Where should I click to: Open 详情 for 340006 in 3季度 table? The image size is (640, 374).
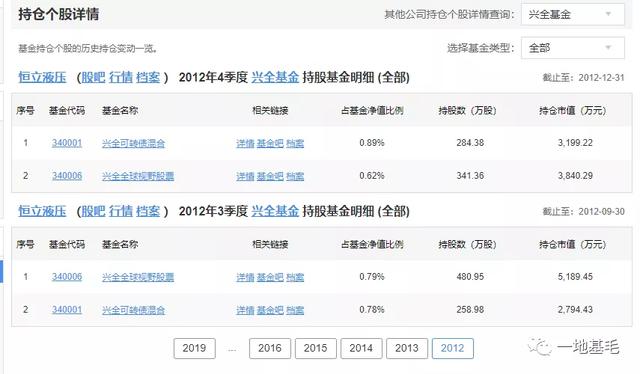(245, 277)
